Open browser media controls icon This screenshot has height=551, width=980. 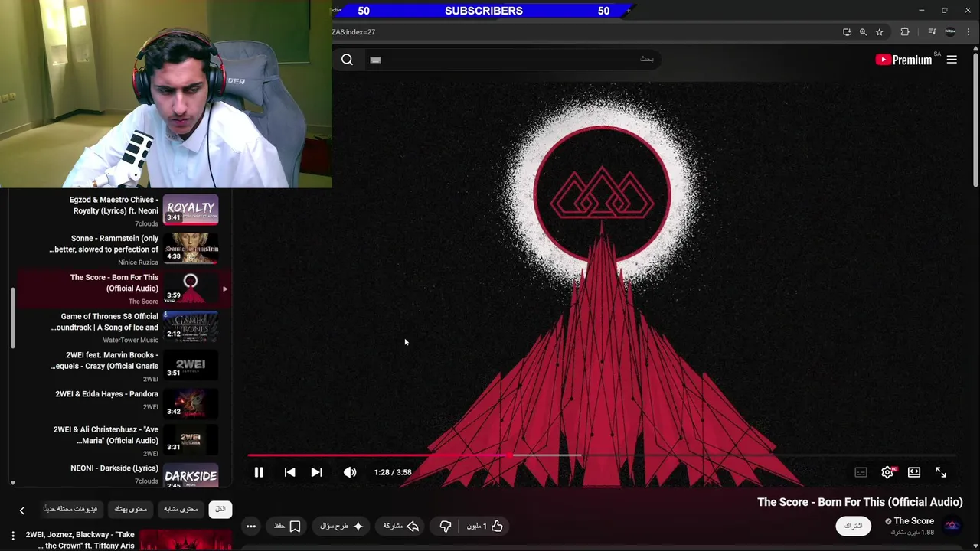coord(932,32)
